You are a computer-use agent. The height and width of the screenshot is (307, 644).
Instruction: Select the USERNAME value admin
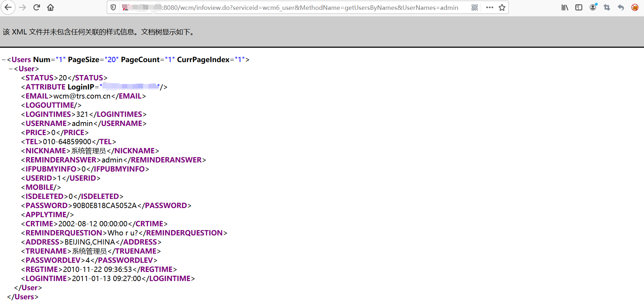pos(82,124)
